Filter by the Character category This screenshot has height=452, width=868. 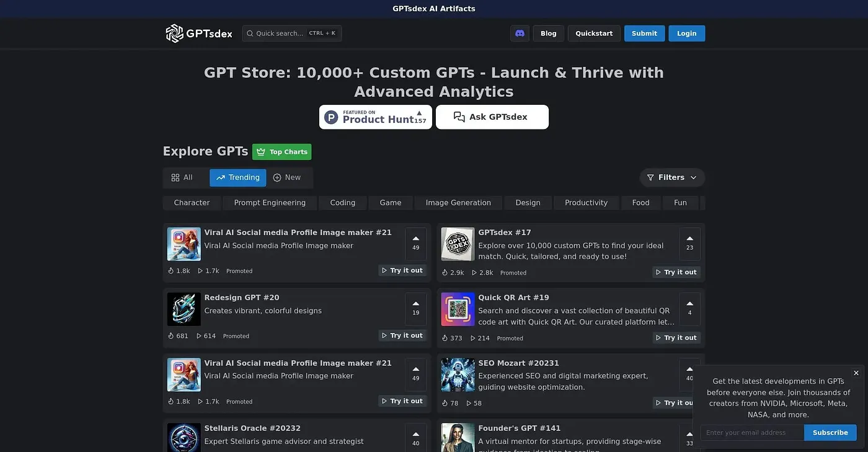coord(192,203)
